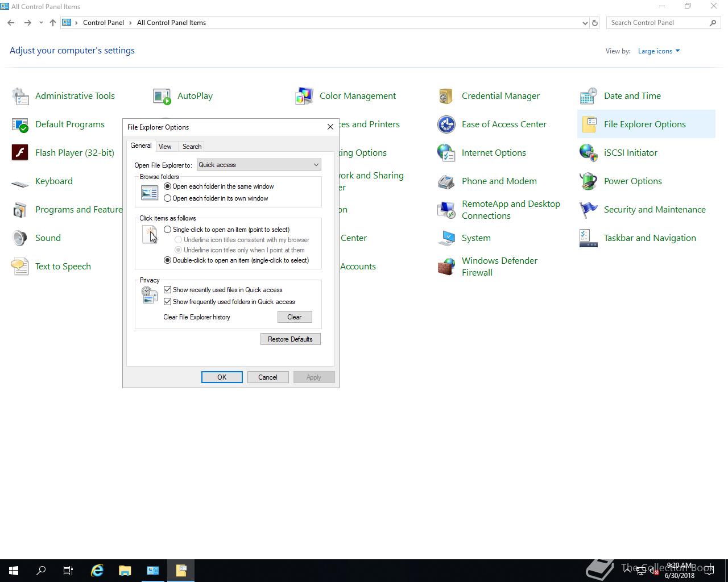Image resolution: width=728 pixels, height=582 pixels.
Task: Switch to the General tab
Action: (141, 145)
